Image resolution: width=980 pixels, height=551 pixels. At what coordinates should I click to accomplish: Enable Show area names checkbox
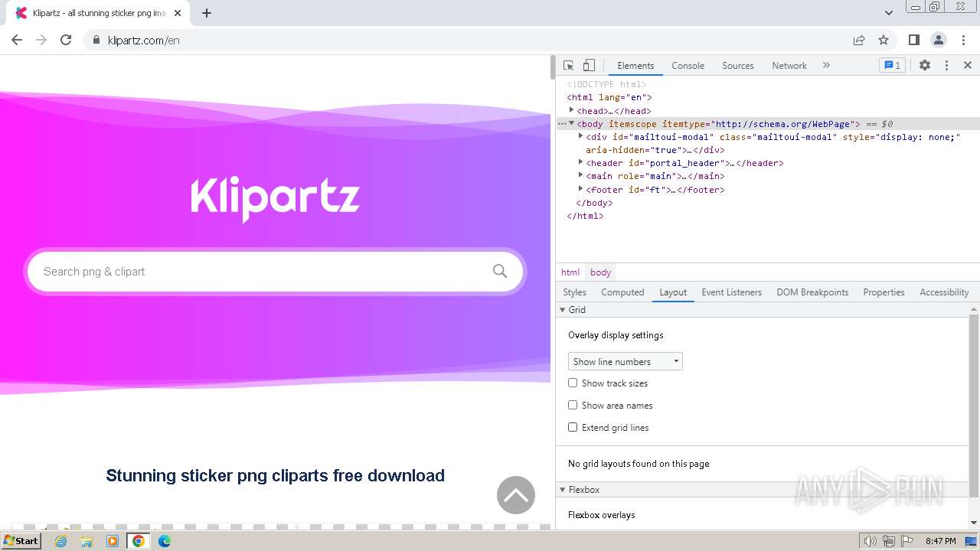click(573, 405)
